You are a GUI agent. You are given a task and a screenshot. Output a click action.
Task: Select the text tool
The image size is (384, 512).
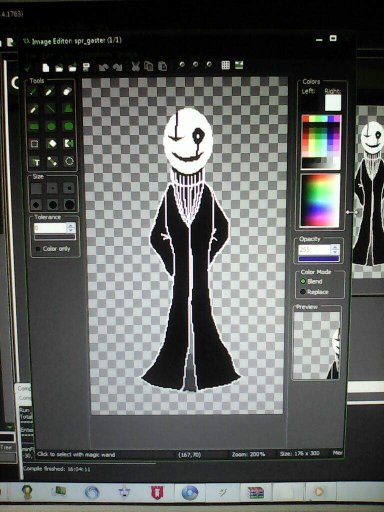(35, 162)
